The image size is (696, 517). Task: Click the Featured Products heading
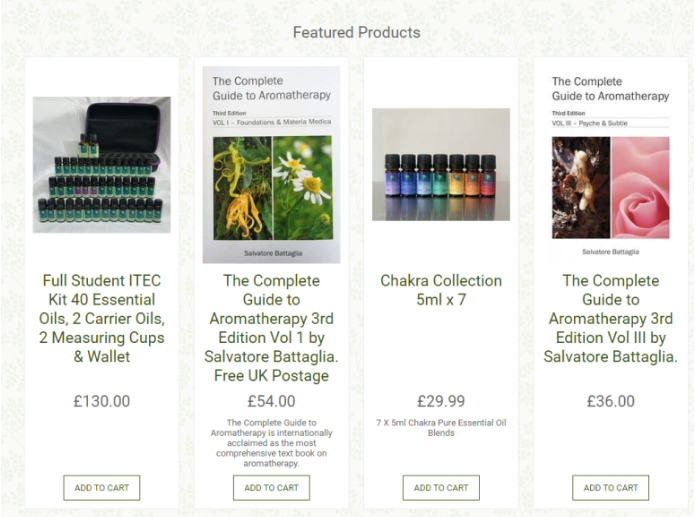coord(356,32)
